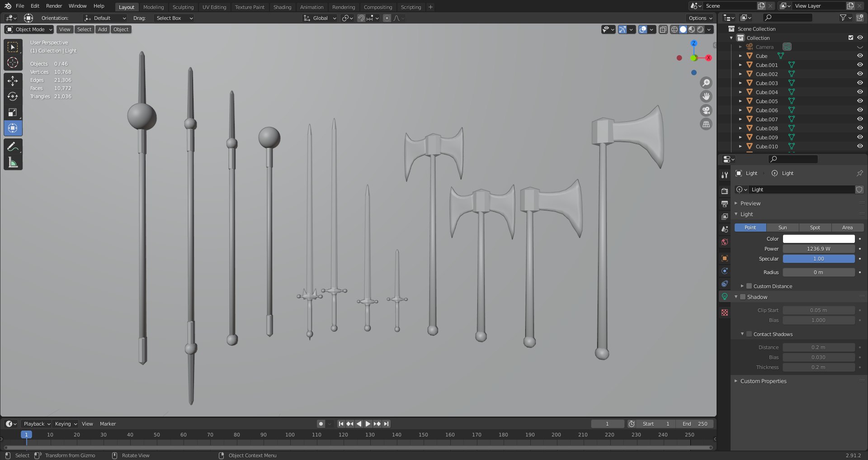The height and width of the screenshot is (460, 868).
Task: Select the Cursor tool
Action: [13, 62]
